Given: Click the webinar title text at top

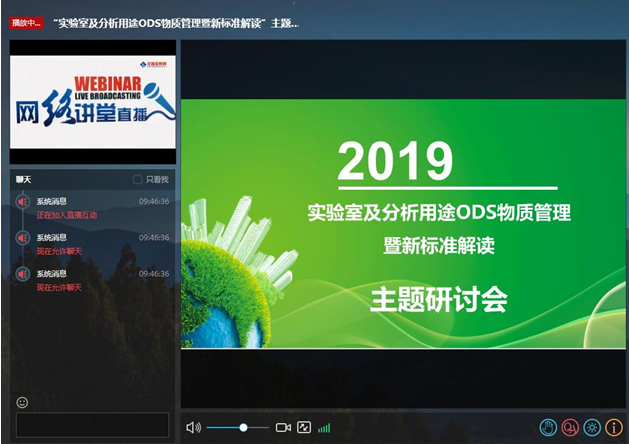Looking at the screenshot, I should 177,23.
